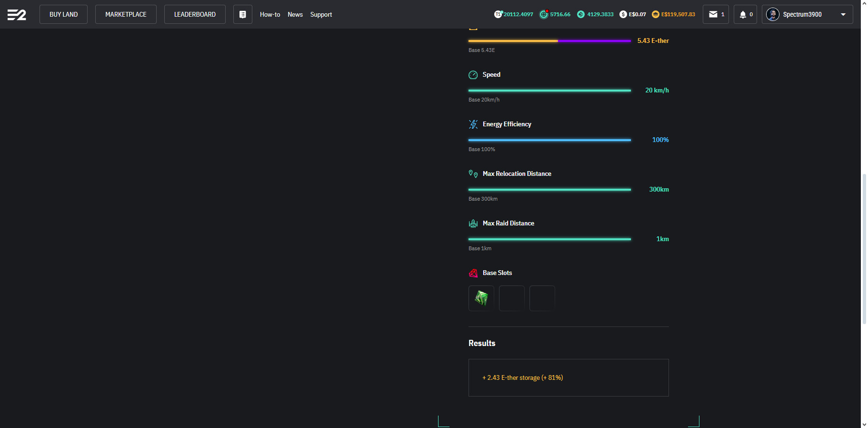Click the 4129.3833 balance value
The width and height of the screenshot is (868, 428).
[600, 14]
